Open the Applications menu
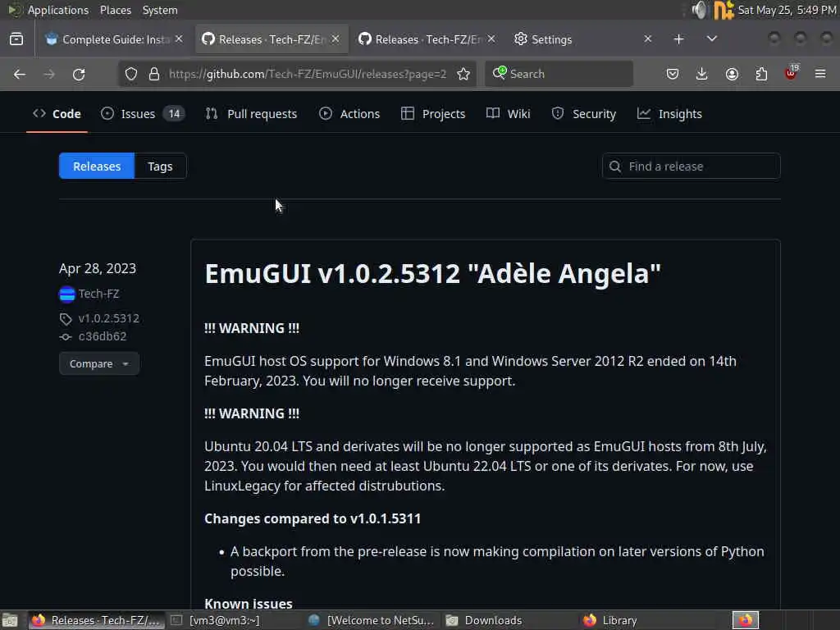Screen dimensions: 840x630 tap(58, 10)
